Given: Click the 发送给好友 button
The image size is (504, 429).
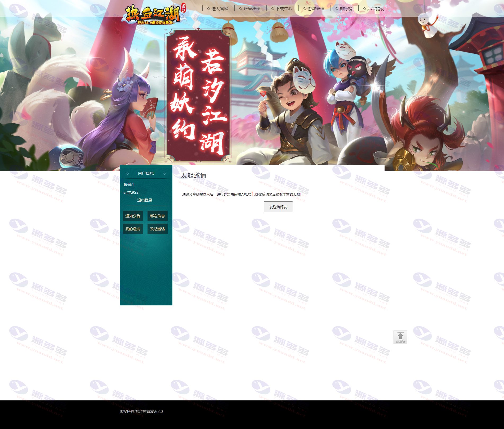Looking at the screenshot, I should point(278,207).
